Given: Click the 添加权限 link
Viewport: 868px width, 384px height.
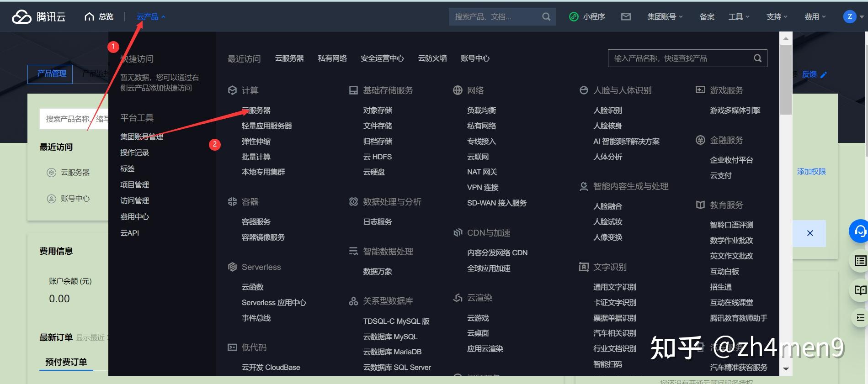Looking at the screenshot, I should pyautogui.click(x=811, y=172).
